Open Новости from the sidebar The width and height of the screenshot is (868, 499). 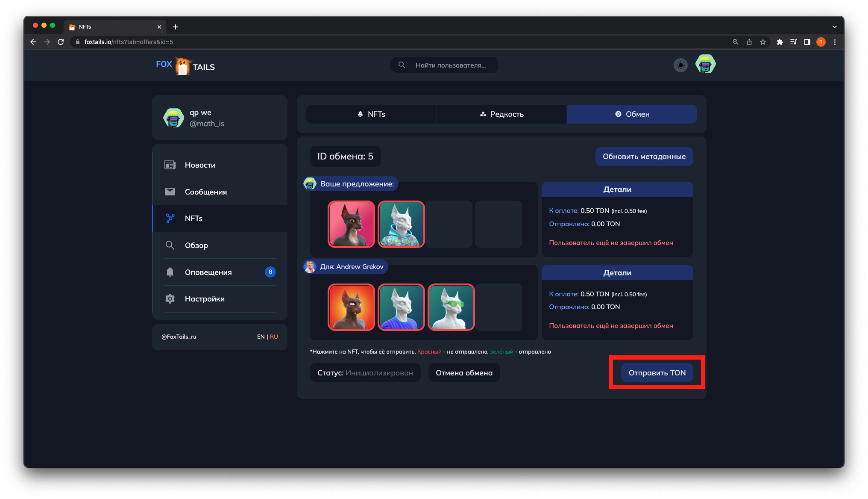[x=200, y=165]
